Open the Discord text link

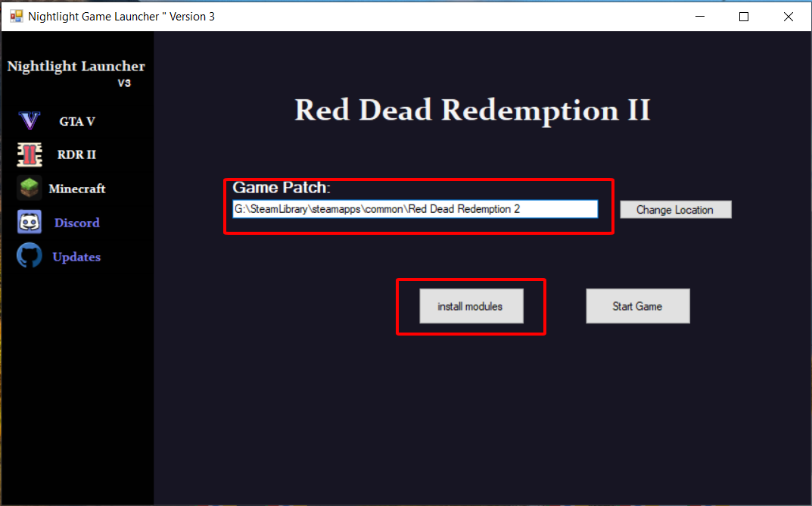(x=77, y=223)
